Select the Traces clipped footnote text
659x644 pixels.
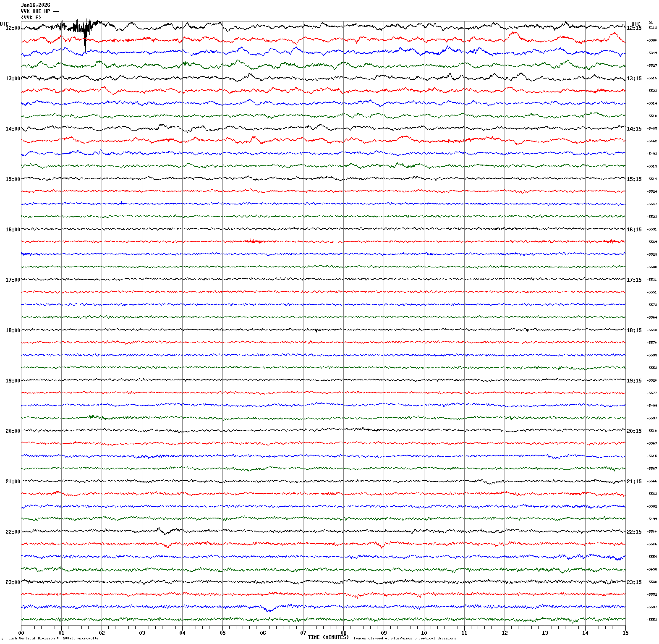405,639
